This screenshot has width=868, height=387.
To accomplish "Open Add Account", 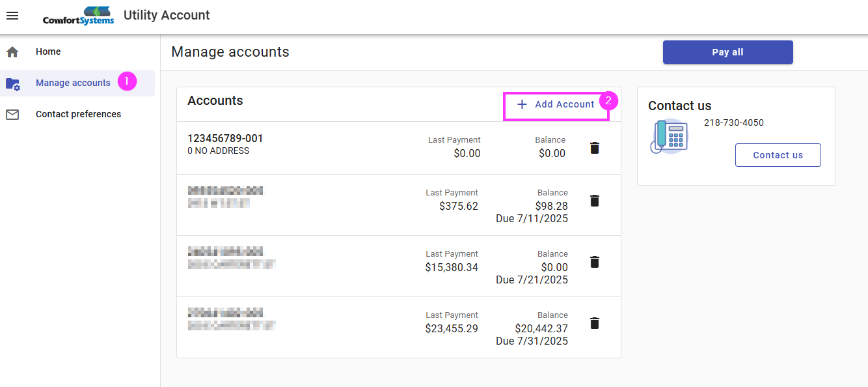I will [x=565, y=104].
